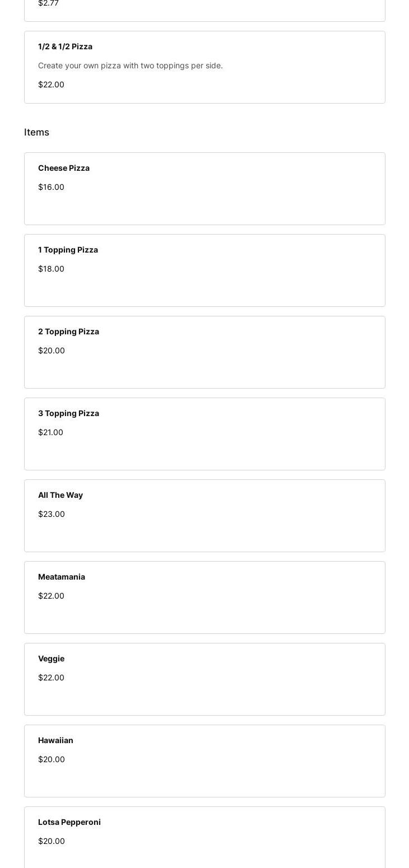Click the $22.00 price under Veggie
This screenshot has width=409, height=868.
(51, 678)
